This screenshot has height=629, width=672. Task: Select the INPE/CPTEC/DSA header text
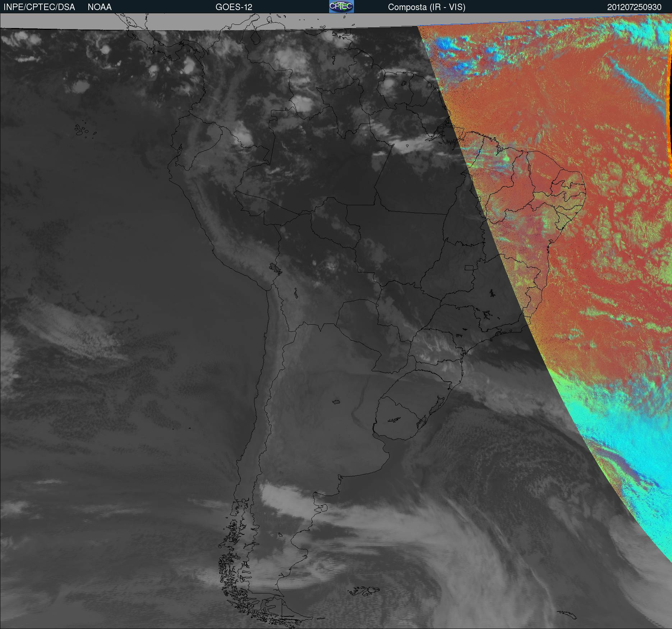39,7
